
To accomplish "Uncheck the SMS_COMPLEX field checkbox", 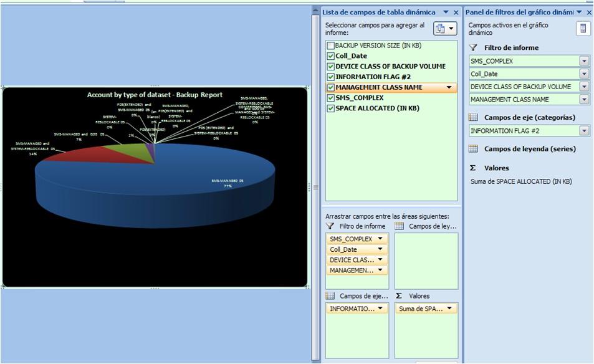I will coord(330,98).
